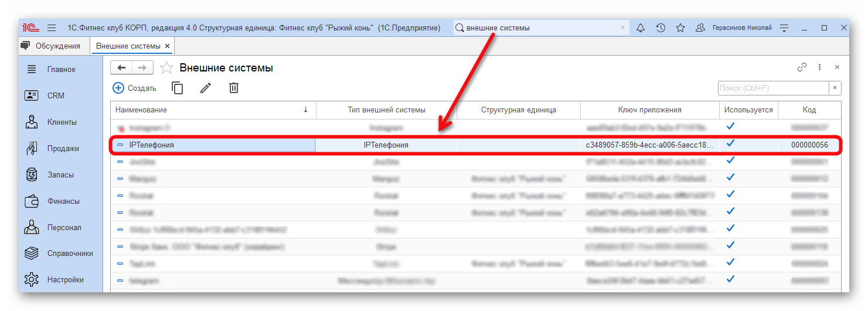
Task: Toggle Используется checkmark in Instagram row
Action: [730, 127]
